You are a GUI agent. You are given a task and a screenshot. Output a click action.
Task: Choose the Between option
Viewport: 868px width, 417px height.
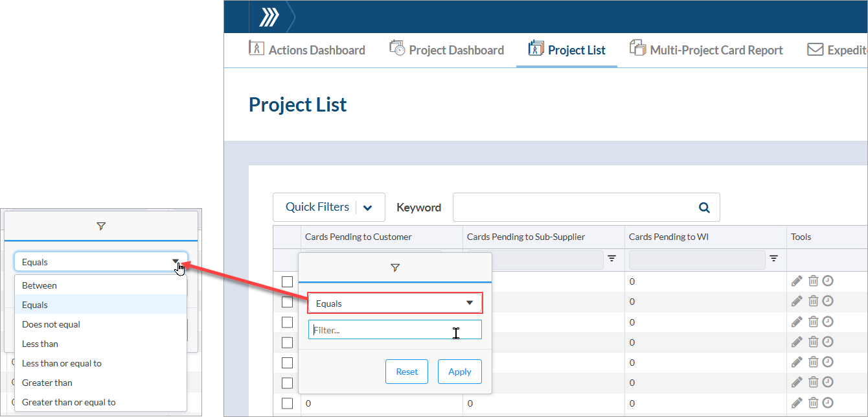100,285
